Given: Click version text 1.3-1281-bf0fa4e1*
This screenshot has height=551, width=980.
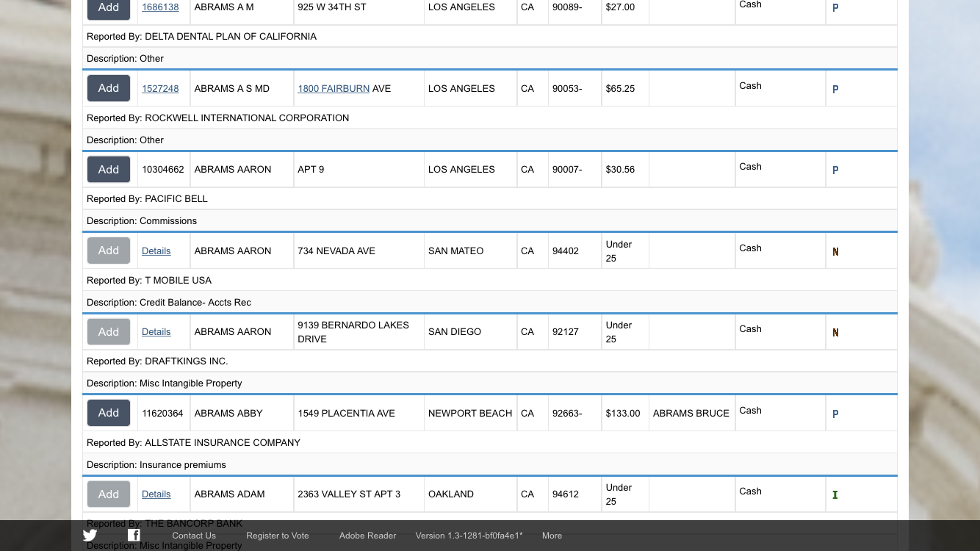Looking at the screenshot, I should coord(469,536).
